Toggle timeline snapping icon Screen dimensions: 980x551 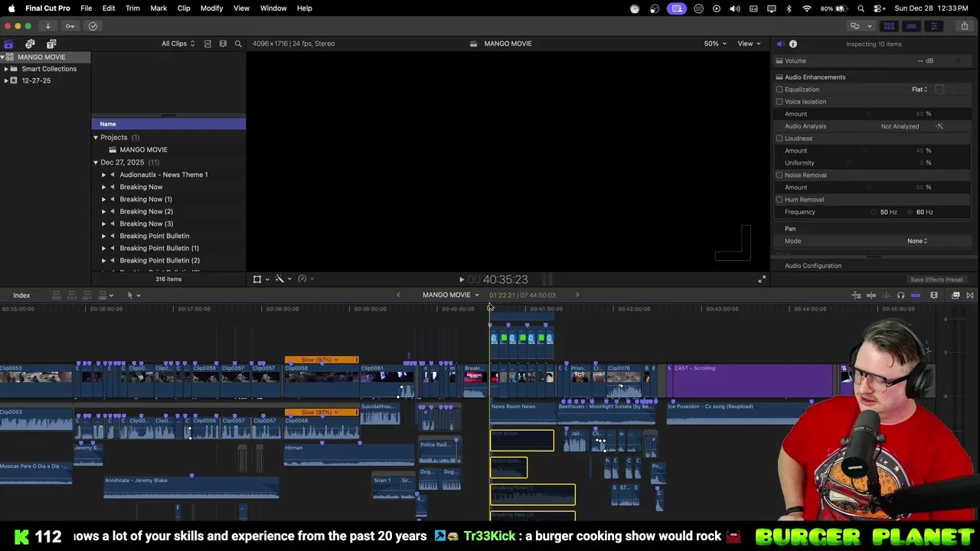pos(916,295)
